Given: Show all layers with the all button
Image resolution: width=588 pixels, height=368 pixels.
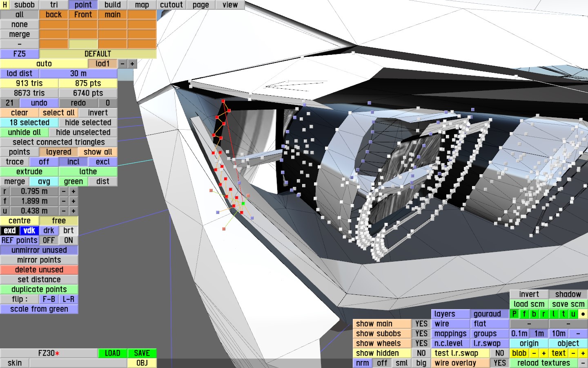Looking at the screenshot, I should click(x=20, y=15).
